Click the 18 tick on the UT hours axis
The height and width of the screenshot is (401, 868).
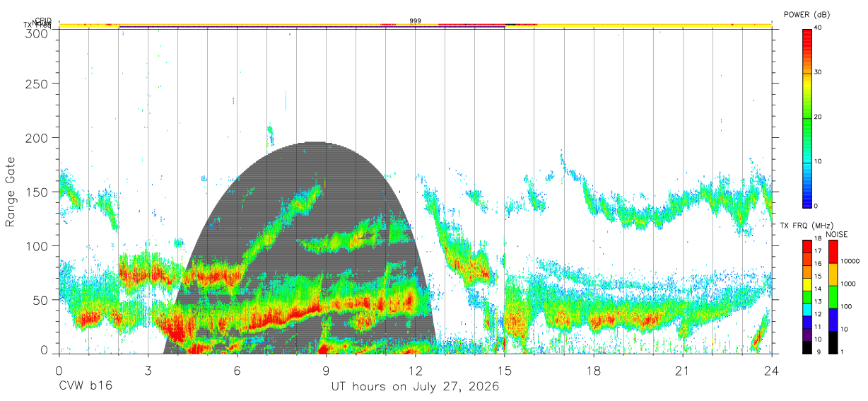tap(594, 371)
